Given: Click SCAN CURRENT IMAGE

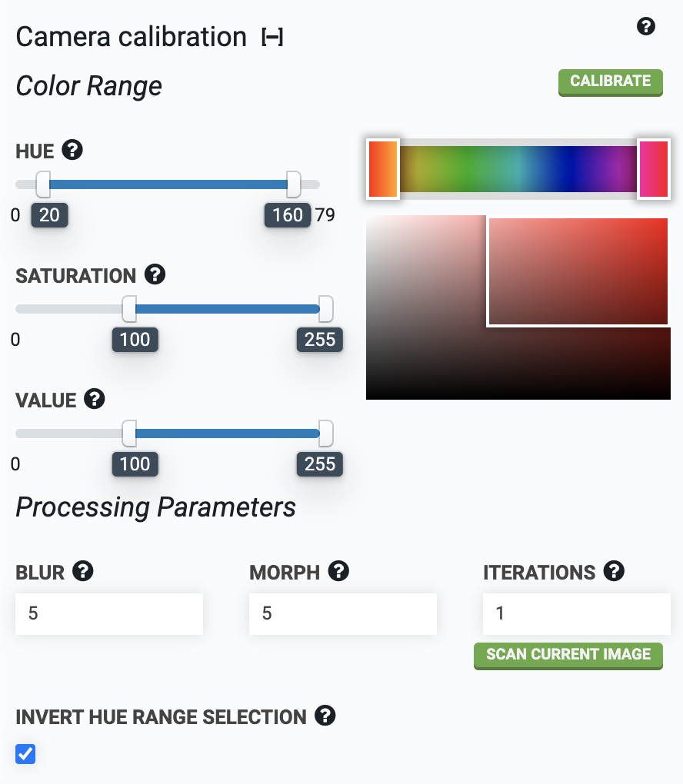Looking at the screenshot, I should point(568,656).
